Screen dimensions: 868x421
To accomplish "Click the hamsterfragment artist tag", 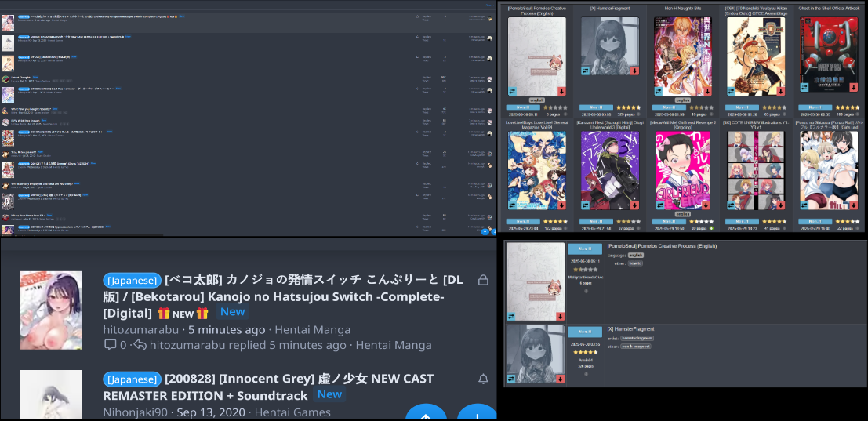I will coord(637,338).
